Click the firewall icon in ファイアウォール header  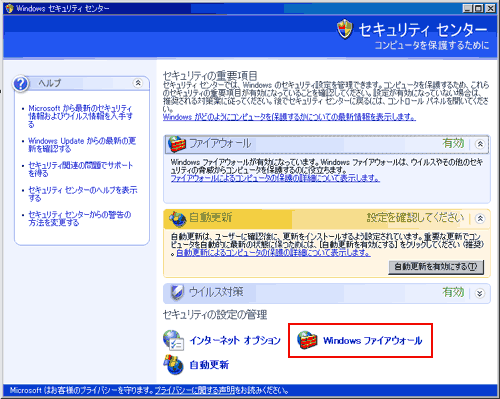click(177, 144)
